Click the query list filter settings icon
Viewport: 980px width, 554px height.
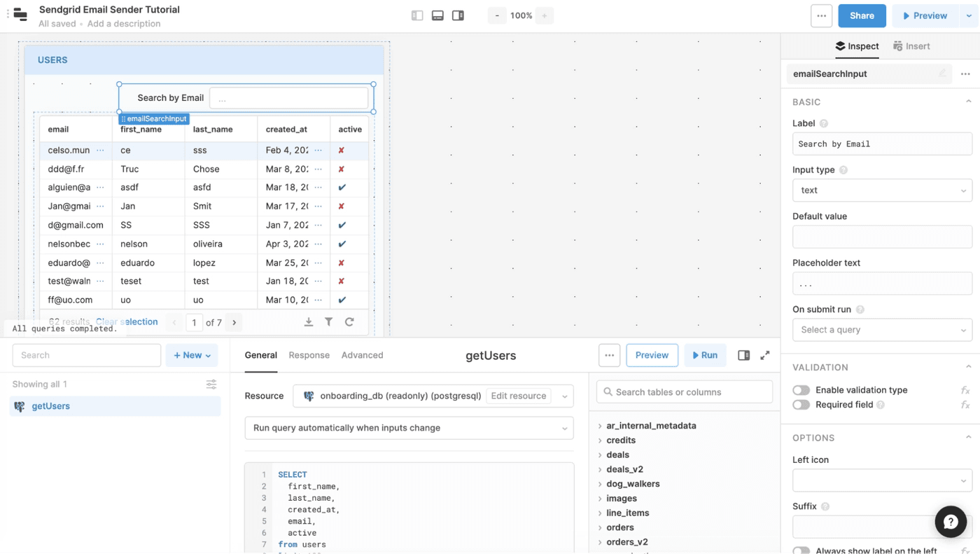point(211,385)
